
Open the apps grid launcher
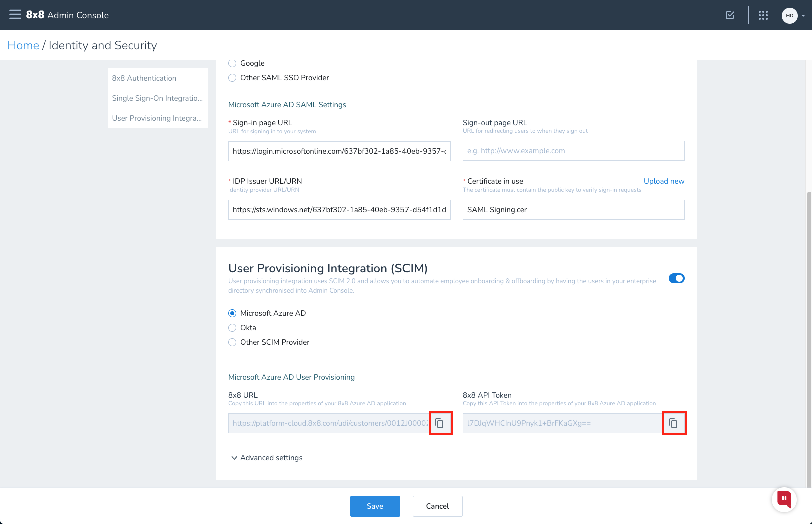point(763,15)
